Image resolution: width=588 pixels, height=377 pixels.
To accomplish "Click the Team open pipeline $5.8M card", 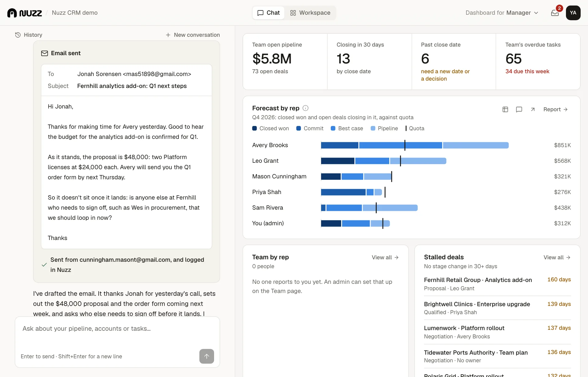I will click(x=285, y=62).
